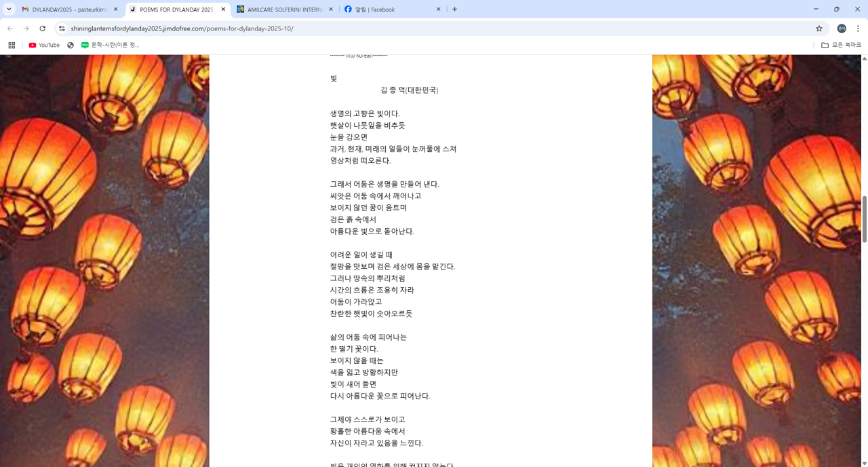Select the POEMS FOR DYLANDAY 2025 tab
The image size is (868, 467).
click(178, 10)
